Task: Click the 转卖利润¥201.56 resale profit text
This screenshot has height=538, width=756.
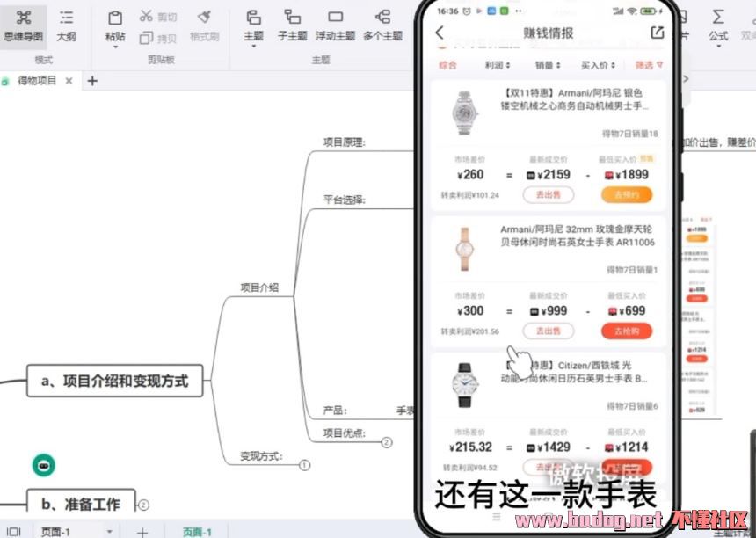Action: (470, 331)
